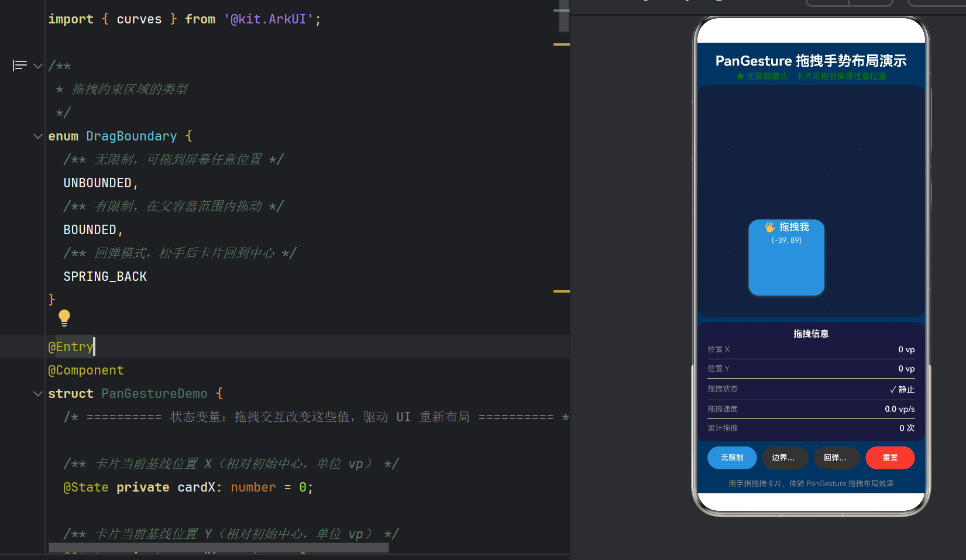Click the orange warning marker beside the enum's closing brace
Viewport: 966px width, 560px height.
(x=562, y=291)
